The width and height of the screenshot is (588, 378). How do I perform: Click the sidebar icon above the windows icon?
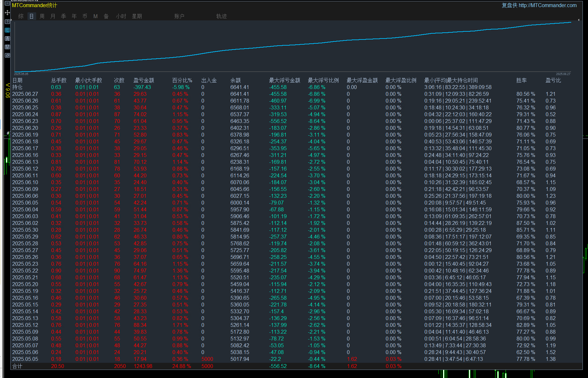7,47
